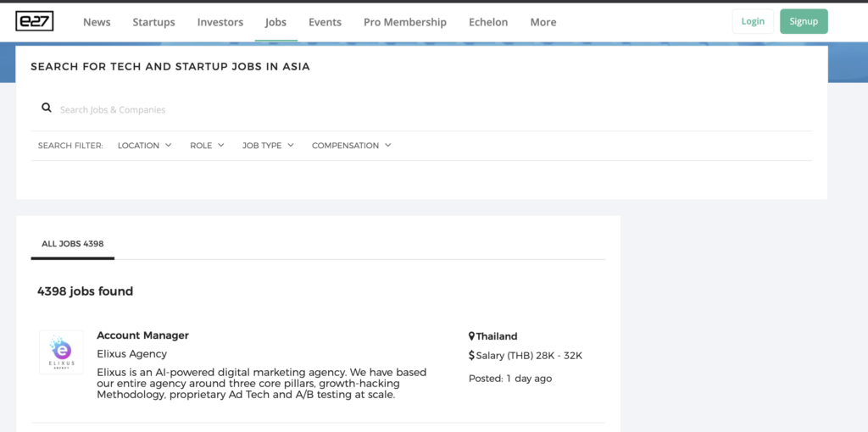Go to Pro Membership
This screenshot has height=432, width=868.
click(x=405, y=22)
